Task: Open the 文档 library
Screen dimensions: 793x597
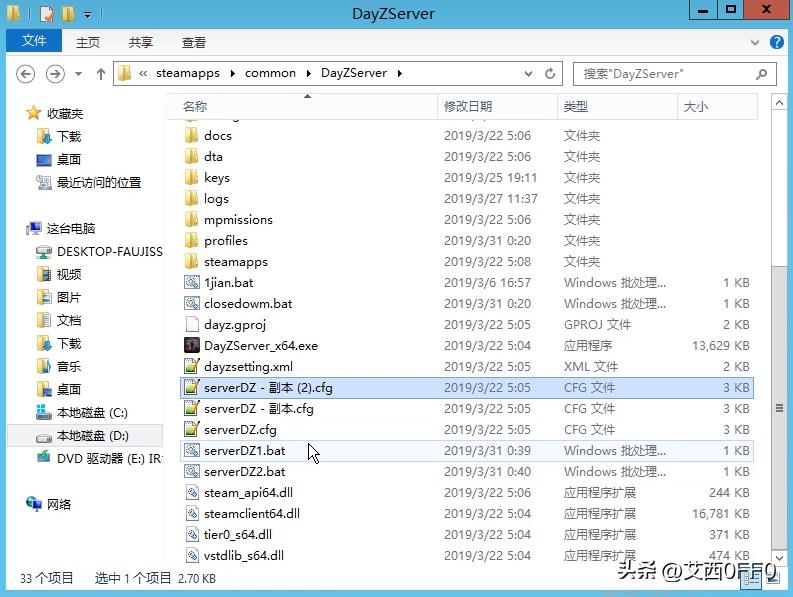Action: point(69,320)
